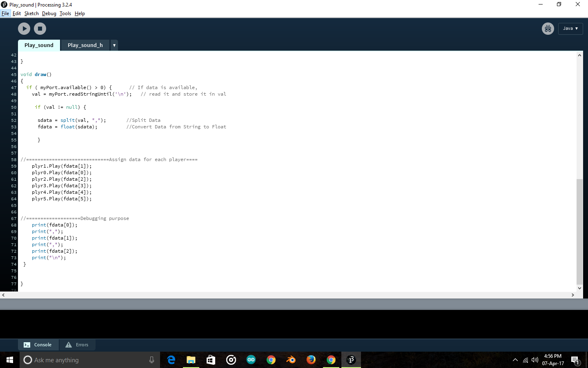This screenshot has height=368, width=588.
Task: Click the 'plyr5.Play(fdata[5]);' line
Action: click(x=62, y=199)
